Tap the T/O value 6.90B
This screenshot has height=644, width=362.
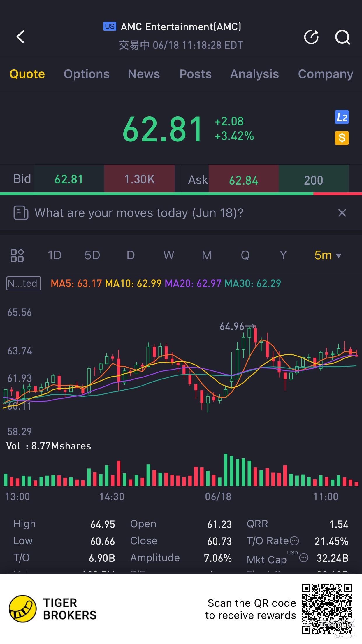pos(102,558)
